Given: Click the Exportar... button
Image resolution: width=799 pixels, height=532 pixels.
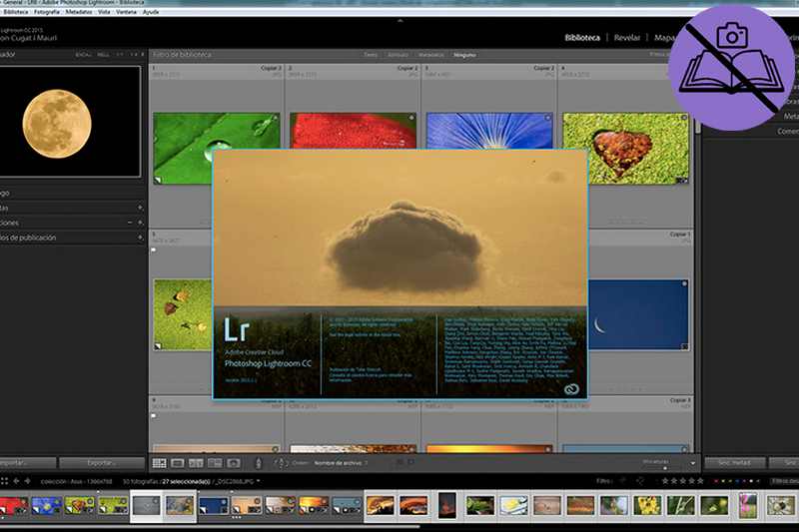Looking at the screenshot, I should (102, 463).
